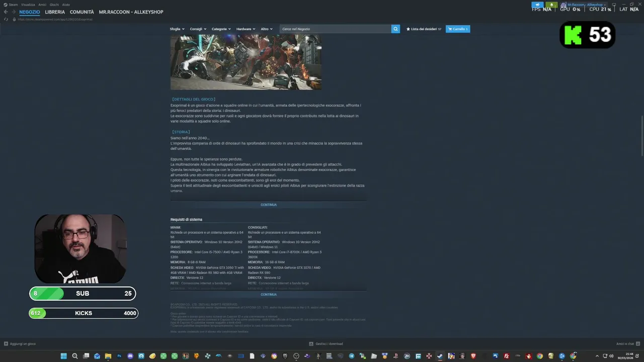Click the [STORIA] heading

point(181,132)
